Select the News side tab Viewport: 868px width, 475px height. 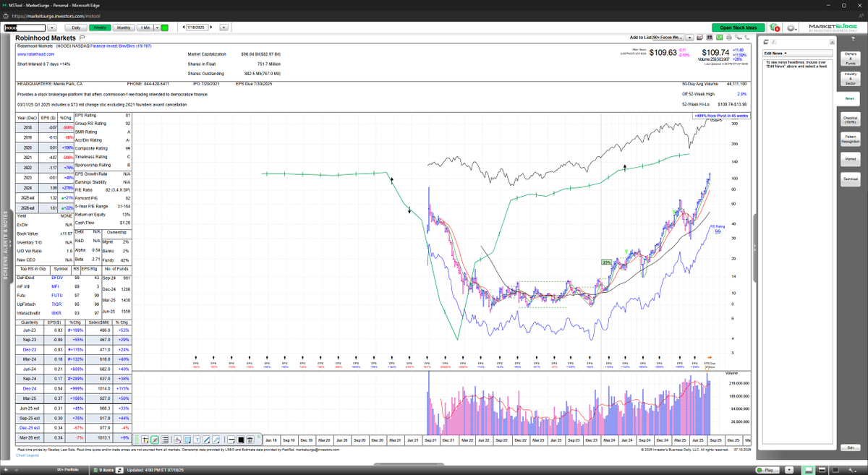pos(851,98)
